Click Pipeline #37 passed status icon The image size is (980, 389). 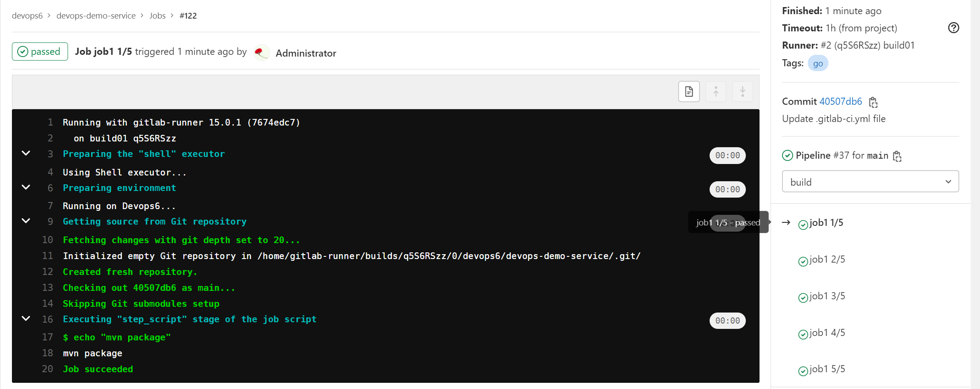pyautogui.click(x=787, y=156)
